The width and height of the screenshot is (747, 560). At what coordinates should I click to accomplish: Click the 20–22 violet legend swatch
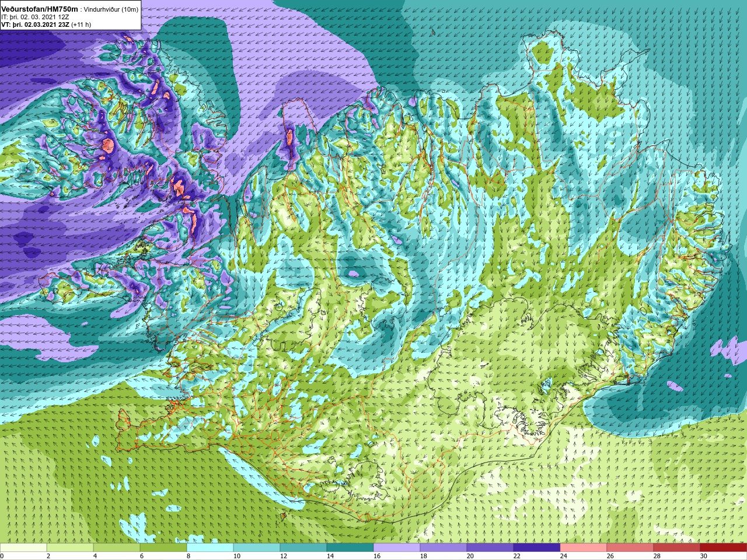click(490, 547)
